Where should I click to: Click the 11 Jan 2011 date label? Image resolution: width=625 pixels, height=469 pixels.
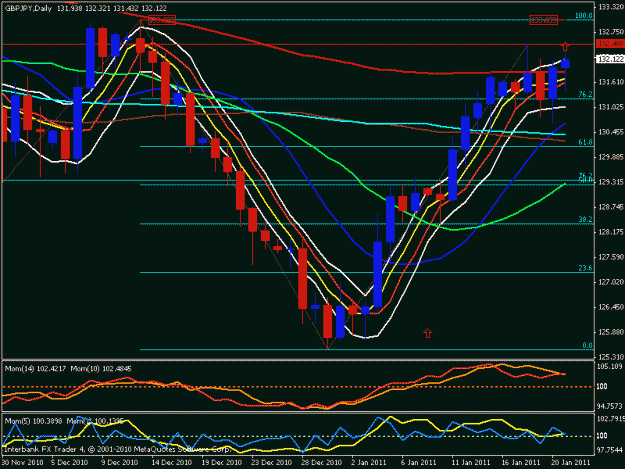click(470, 463)
